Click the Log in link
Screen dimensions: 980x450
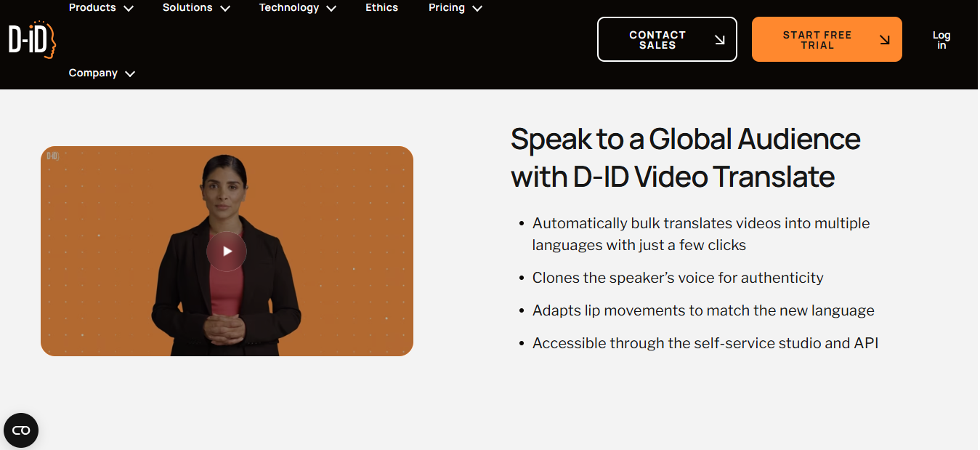click(941, 40)
